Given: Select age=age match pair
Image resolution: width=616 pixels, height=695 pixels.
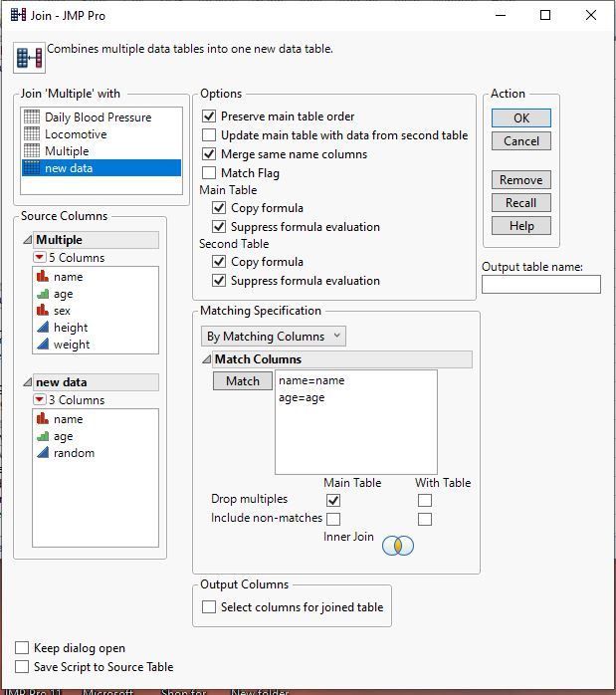Looking at the screenshot, I should point(302,397).
